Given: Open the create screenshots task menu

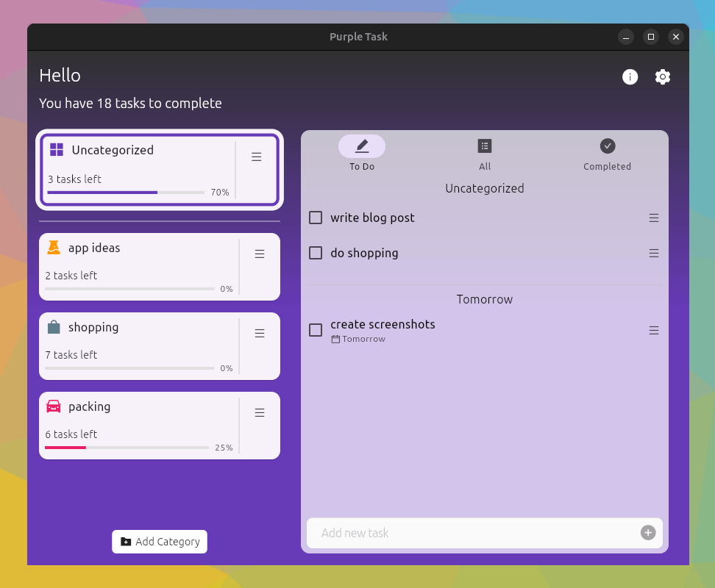Looking at the screenshot, I should point(654,330).
